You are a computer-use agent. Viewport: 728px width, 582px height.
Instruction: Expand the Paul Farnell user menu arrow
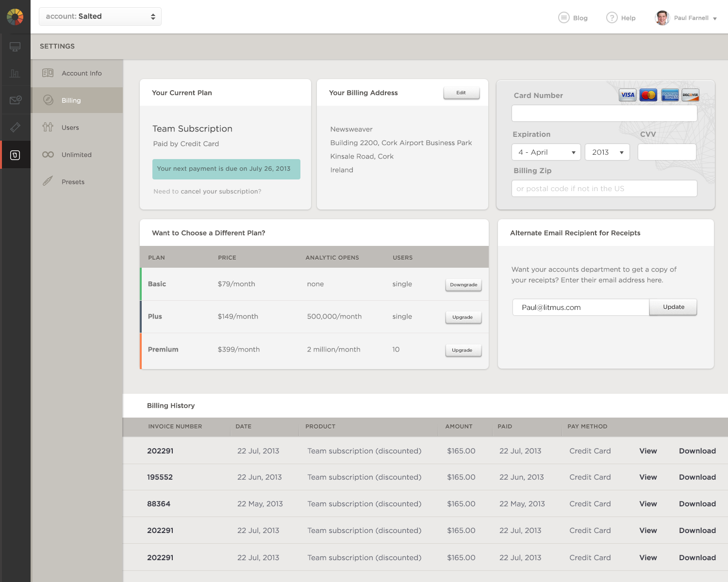pos(714,18)
